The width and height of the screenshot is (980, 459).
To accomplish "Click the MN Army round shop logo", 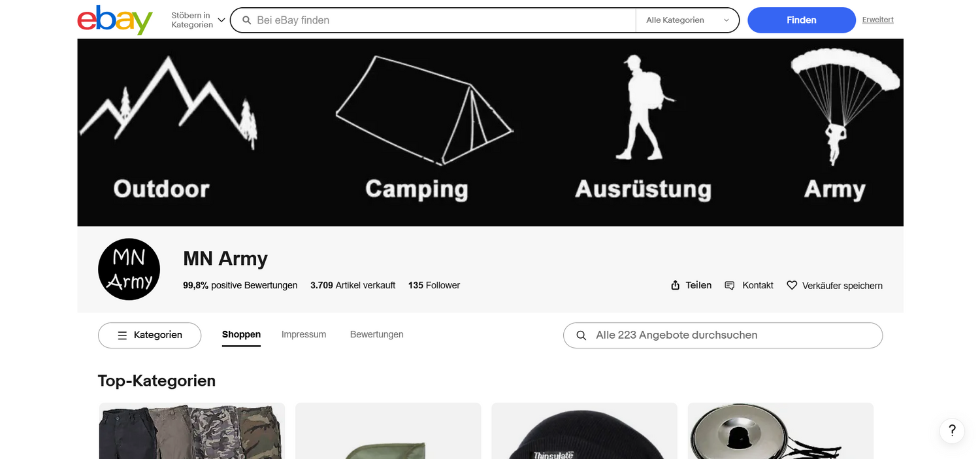I will coord(129,269).
